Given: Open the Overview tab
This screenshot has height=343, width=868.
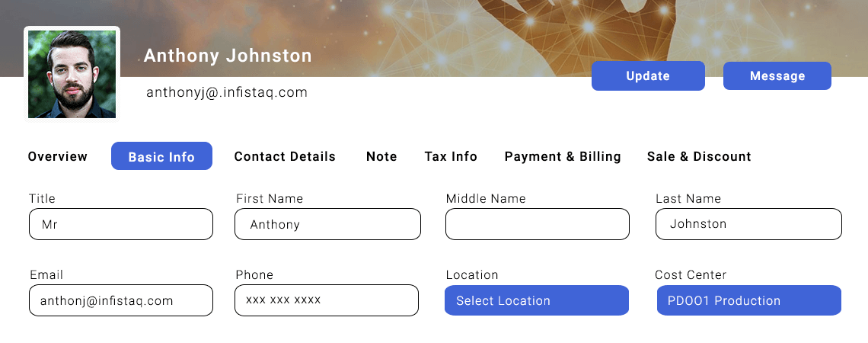Looking at the screenshot, I should point(58,156).
